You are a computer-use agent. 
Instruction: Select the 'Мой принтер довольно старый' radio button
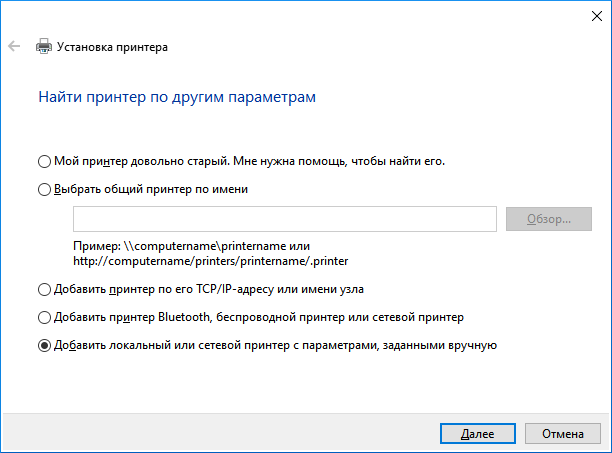point(43,161)
